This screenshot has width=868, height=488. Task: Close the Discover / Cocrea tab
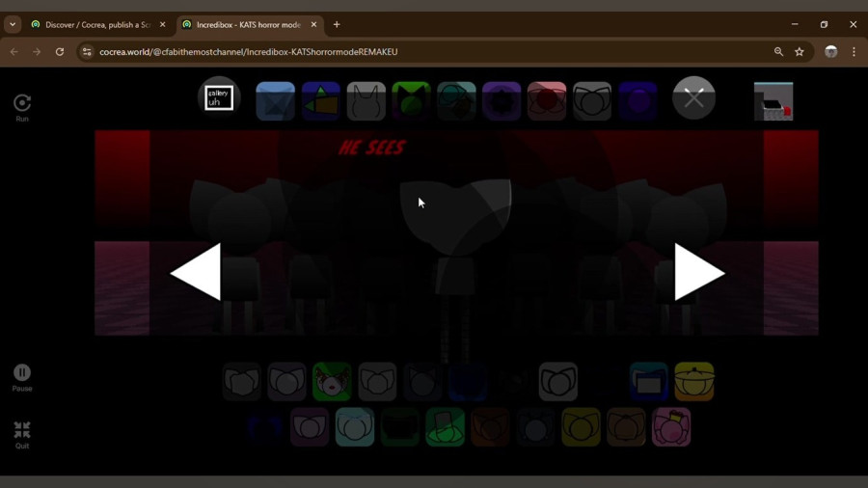[162, 24]
